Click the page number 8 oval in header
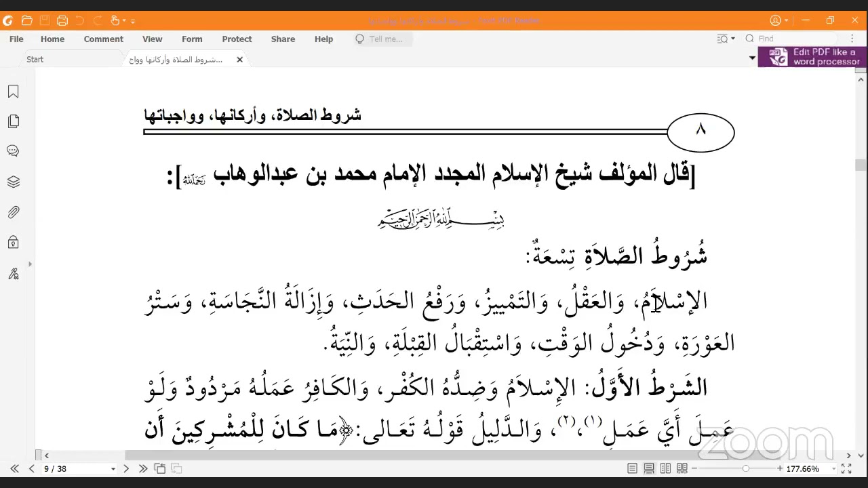 coord(701,132)
